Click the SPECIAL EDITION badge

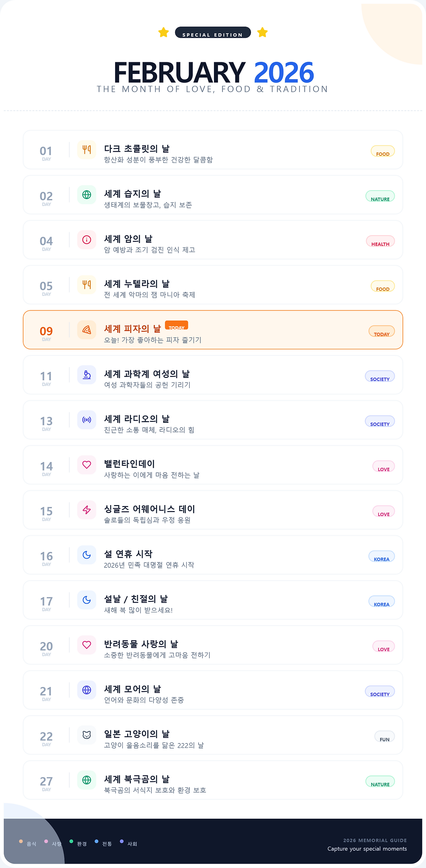(x=212, y=33)
